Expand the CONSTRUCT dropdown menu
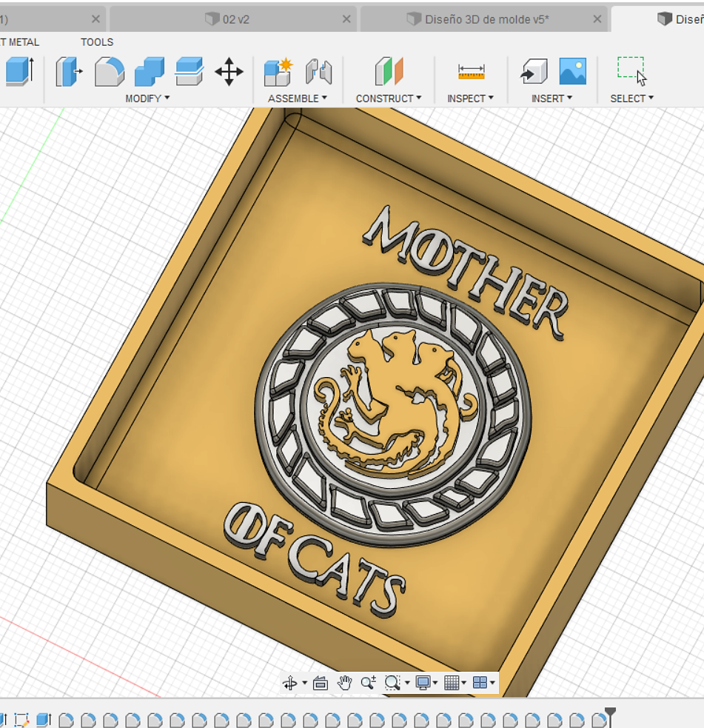Image resolution: width=704 pixels, height=728 pixels. [x=389, y=98]
